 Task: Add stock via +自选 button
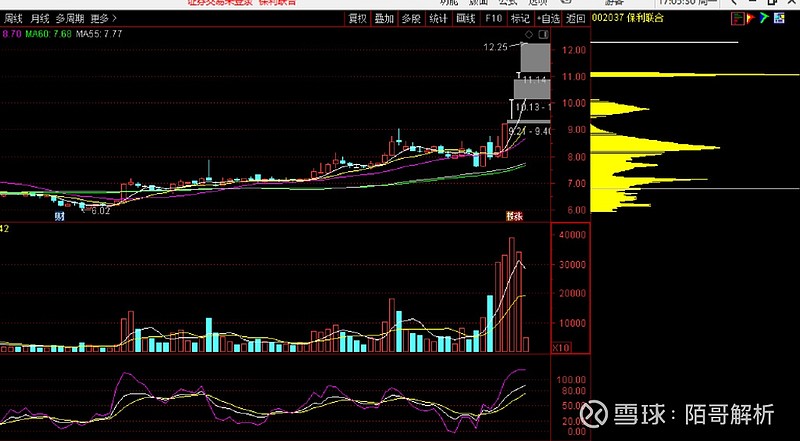[x=548, y=18]
